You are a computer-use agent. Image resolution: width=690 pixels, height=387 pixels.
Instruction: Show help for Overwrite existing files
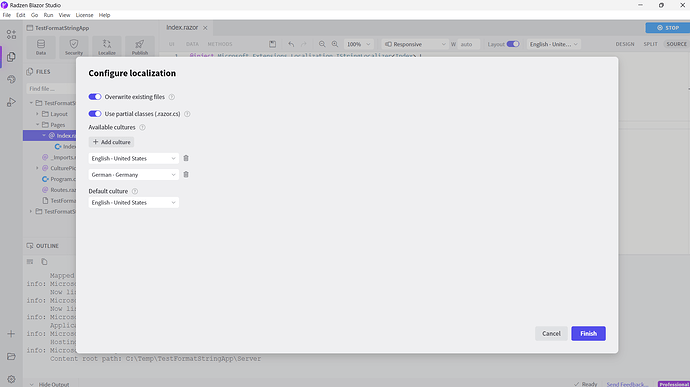coord(172,97)
